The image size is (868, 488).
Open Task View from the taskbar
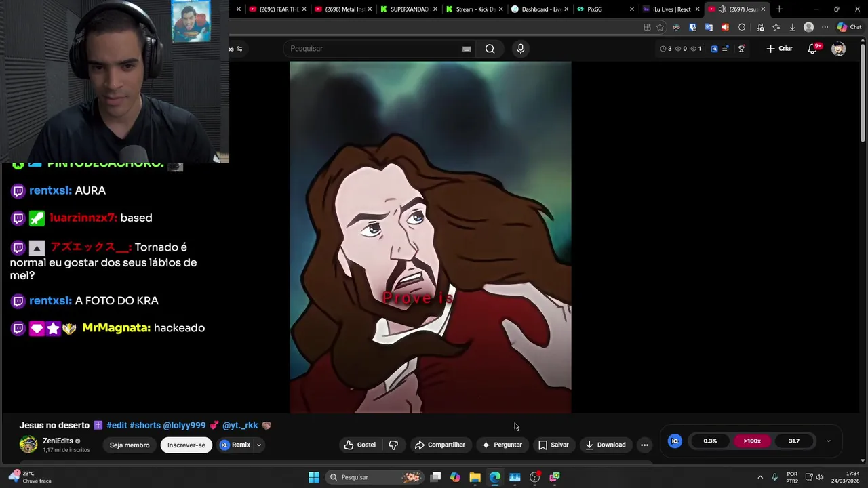(x=436, y=477)
